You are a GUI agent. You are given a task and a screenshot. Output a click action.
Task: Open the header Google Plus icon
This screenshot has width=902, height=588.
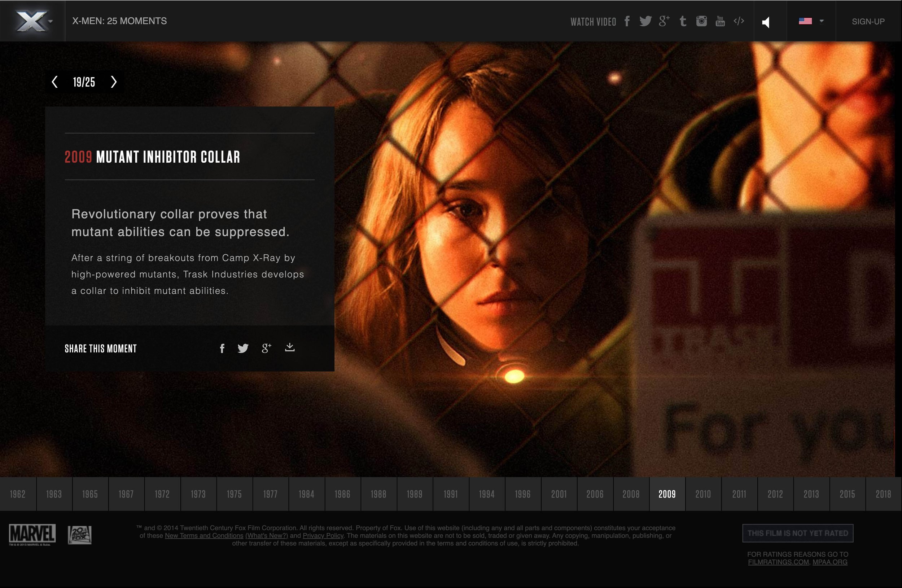pyautogui.click(x=664, y=21)
